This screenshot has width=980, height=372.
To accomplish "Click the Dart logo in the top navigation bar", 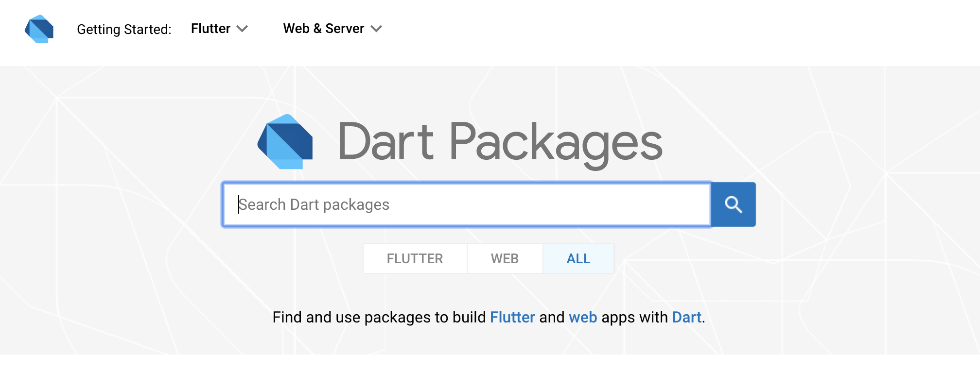I will point(39,29).
